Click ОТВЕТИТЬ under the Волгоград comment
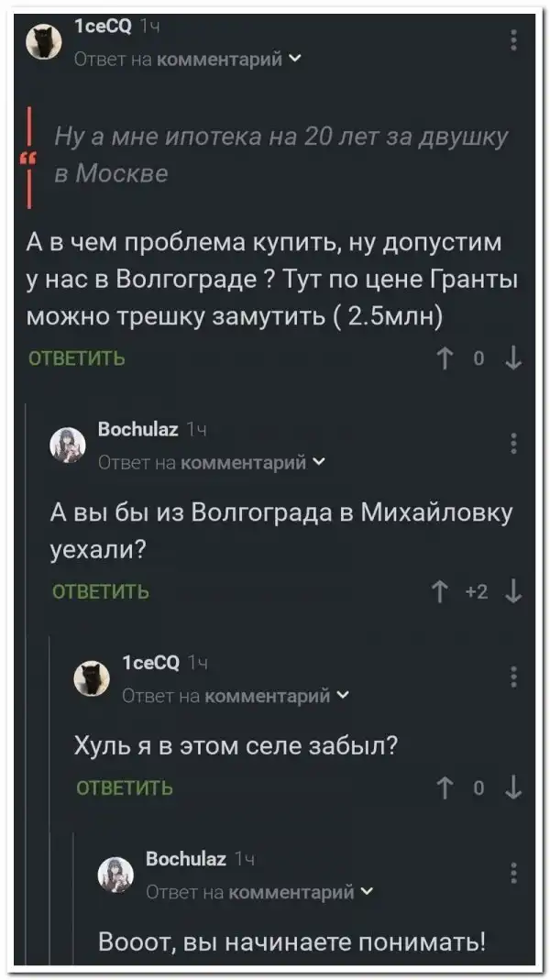 pos(78,358)
